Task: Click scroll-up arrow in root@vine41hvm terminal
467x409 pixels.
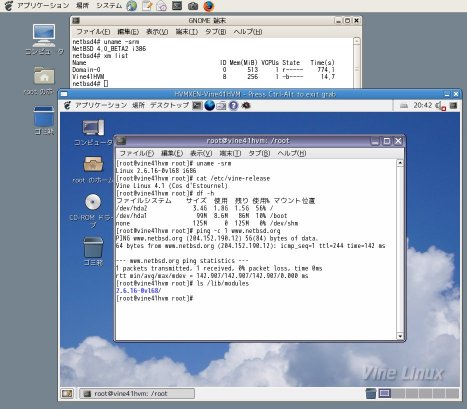Action: coord(400,163)
